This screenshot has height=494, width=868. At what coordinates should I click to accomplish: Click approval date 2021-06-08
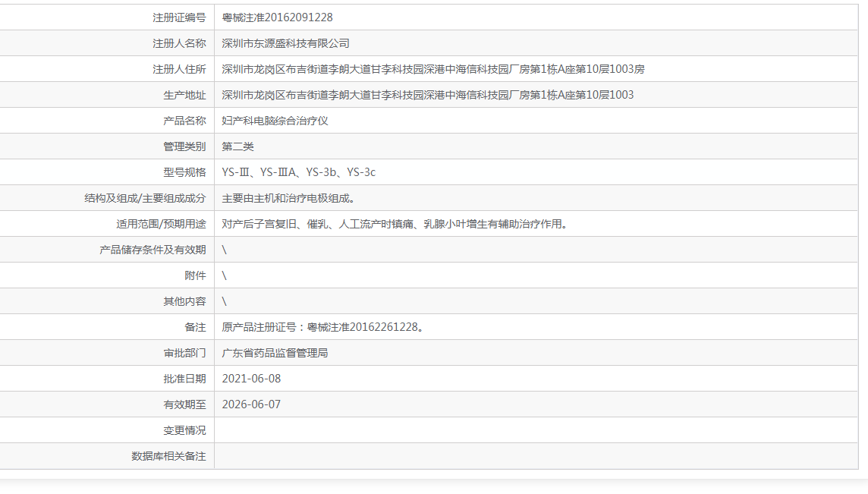point(251,379)
